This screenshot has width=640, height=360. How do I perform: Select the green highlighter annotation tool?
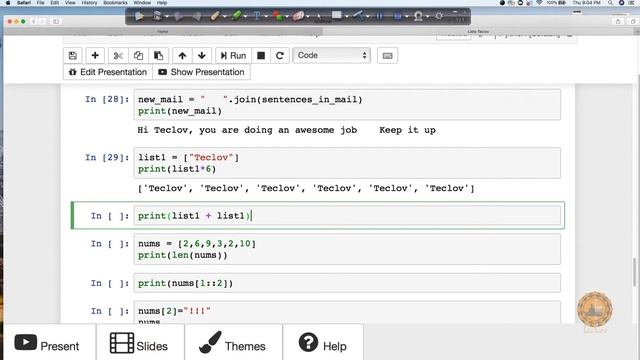tap(236, 16)
